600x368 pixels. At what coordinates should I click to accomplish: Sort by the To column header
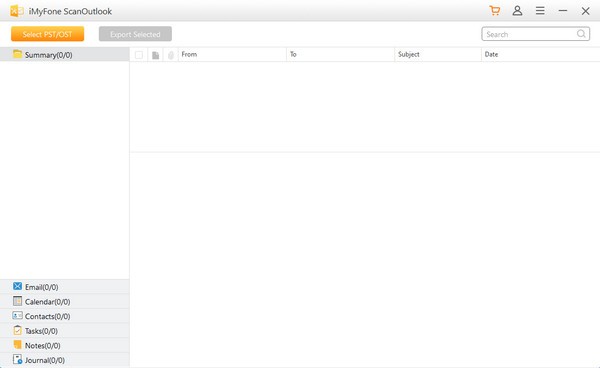point(341,54)
